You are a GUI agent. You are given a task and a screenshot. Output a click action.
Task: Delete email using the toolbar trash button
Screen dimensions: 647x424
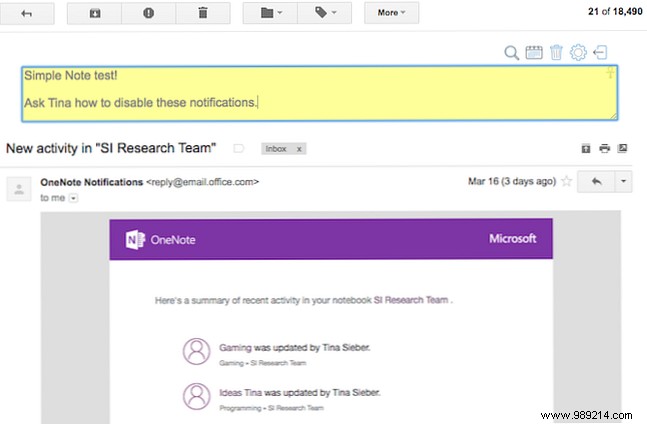pyautogui.click(x=203, y=14)
